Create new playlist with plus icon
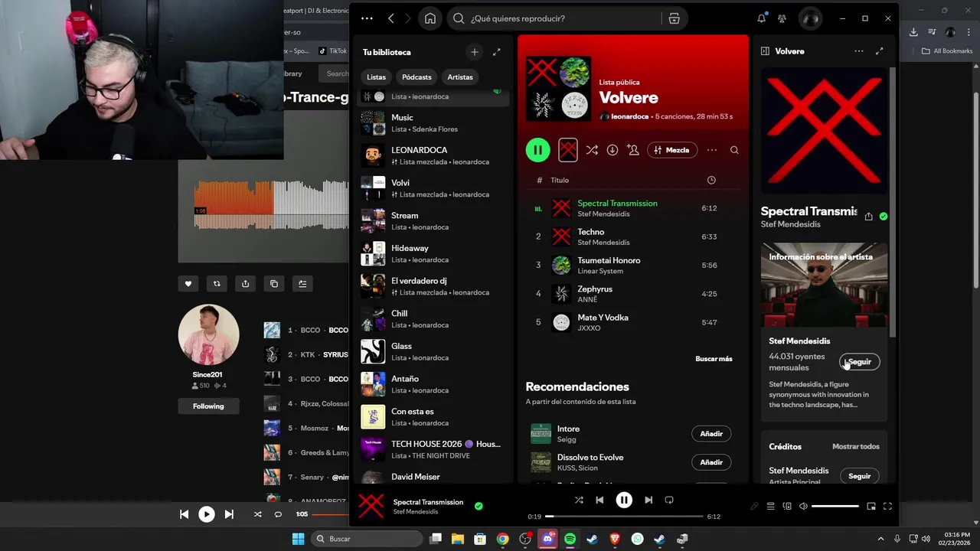980x551 pixels. (475, 52)
